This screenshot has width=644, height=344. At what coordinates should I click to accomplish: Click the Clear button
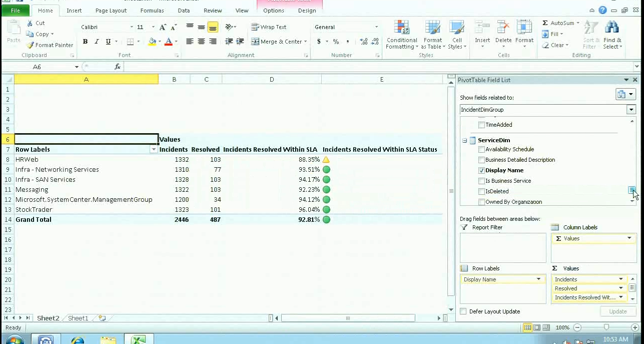coord(555,45)
